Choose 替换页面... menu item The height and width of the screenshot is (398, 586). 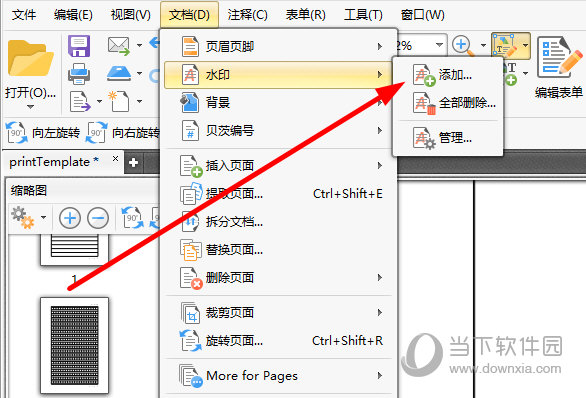(x=278, y=250)
